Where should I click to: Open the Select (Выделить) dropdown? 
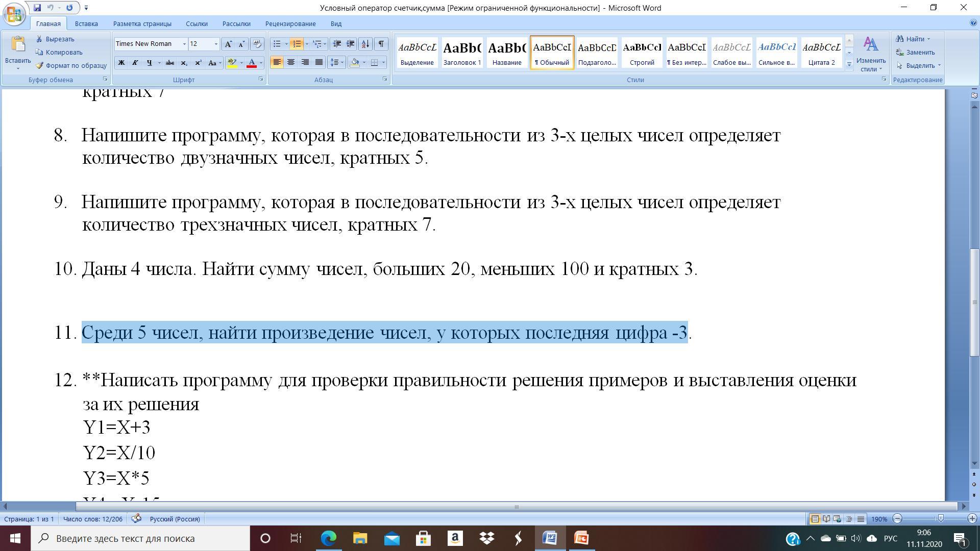coord(919,66)
